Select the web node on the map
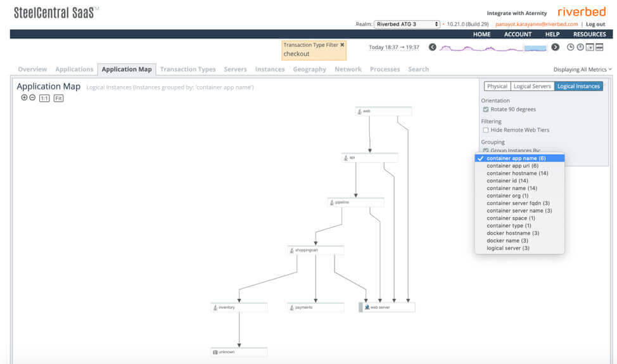 click(x=383, y=111)
